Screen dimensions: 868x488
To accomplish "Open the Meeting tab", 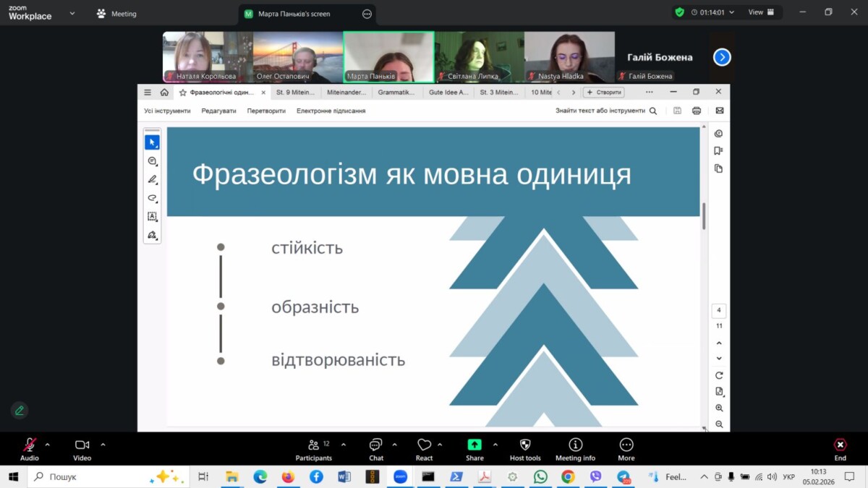I will (116, 14).
